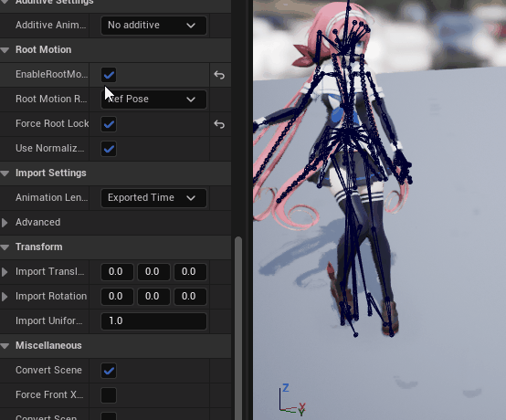506x420 pixels.
Task: Click the Convert Scene label
Action: point(48,370)
